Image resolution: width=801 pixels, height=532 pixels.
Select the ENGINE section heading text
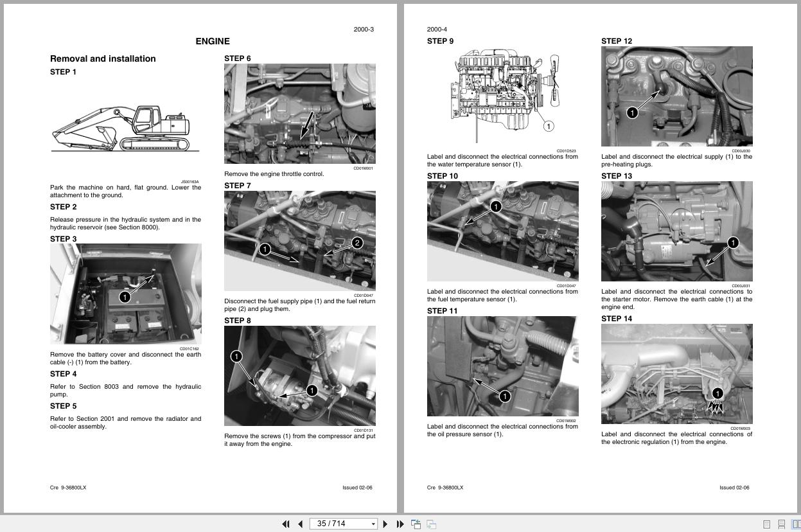[x=213, y=41]
